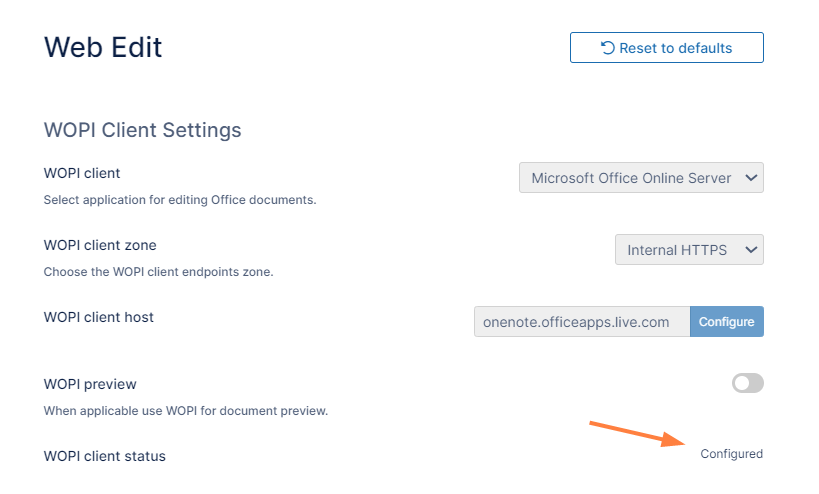This screenshot has width=819, height=494.
Task: Enable the WOPI preview toggle
Action: click(747, 383)
